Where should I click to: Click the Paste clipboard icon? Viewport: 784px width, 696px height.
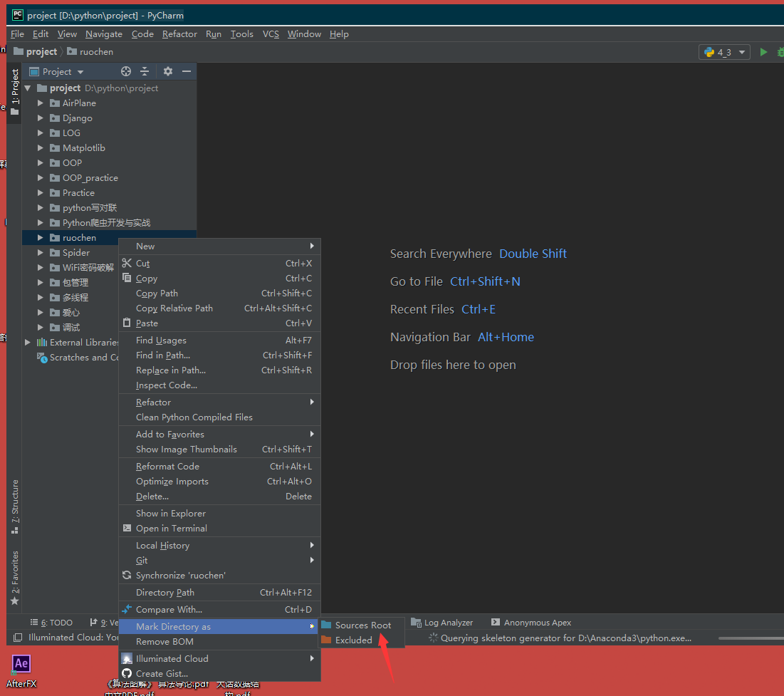pyautogui.click(x=127, y=323)
